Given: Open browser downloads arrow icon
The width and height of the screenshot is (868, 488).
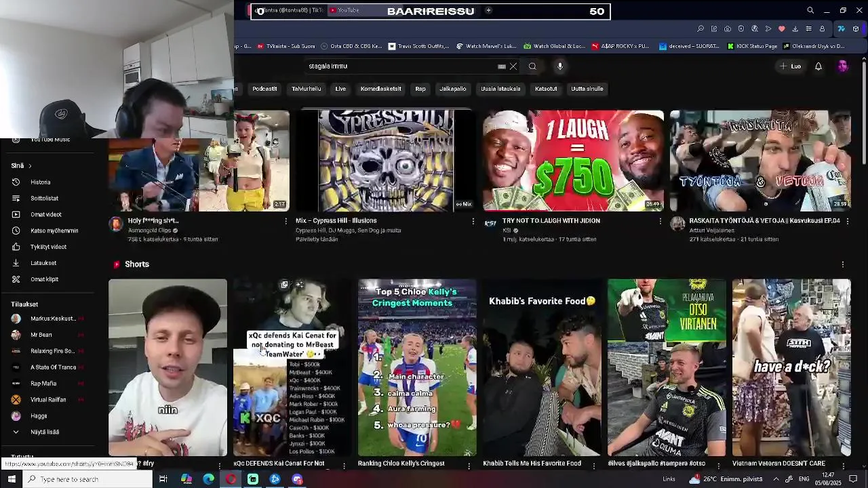Looking at the screenshot, I should click(x=795, y=29).
